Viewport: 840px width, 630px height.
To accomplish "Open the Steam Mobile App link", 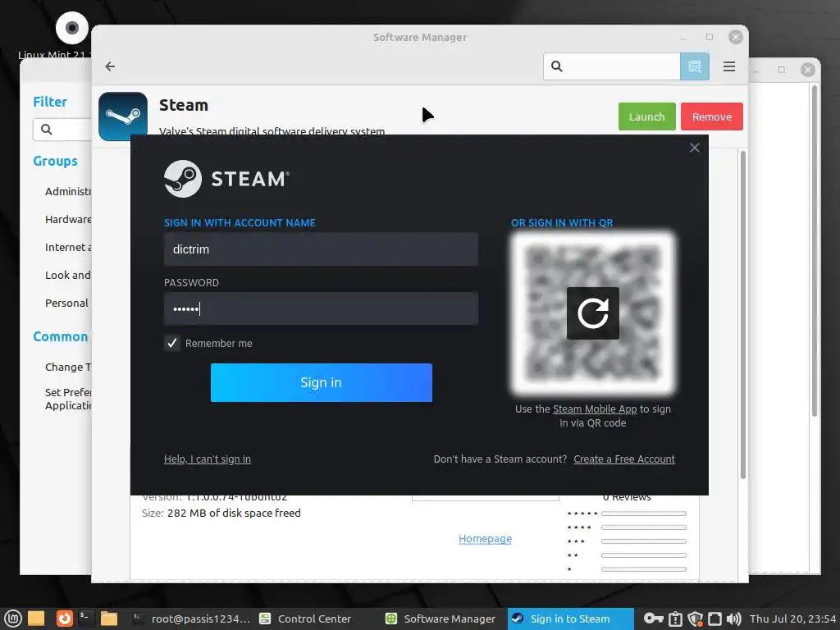I will tap(595, 409).
